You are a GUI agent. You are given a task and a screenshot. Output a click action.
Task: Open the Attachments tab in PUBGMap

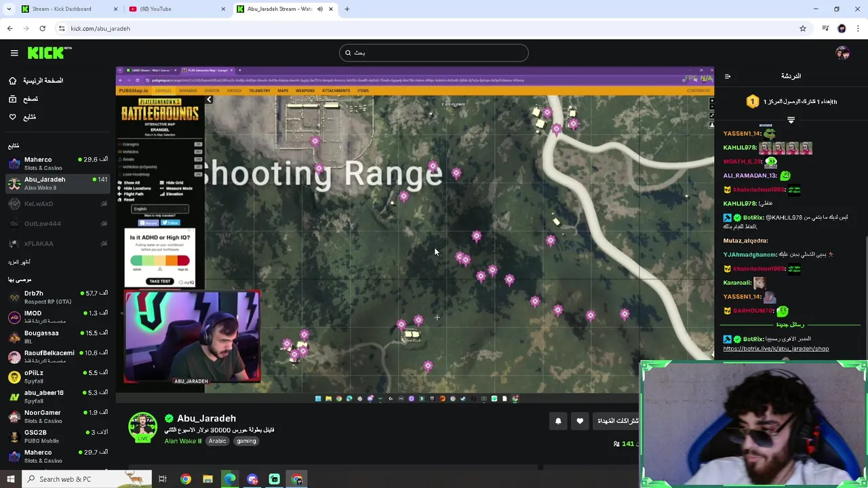click(336, 90)
